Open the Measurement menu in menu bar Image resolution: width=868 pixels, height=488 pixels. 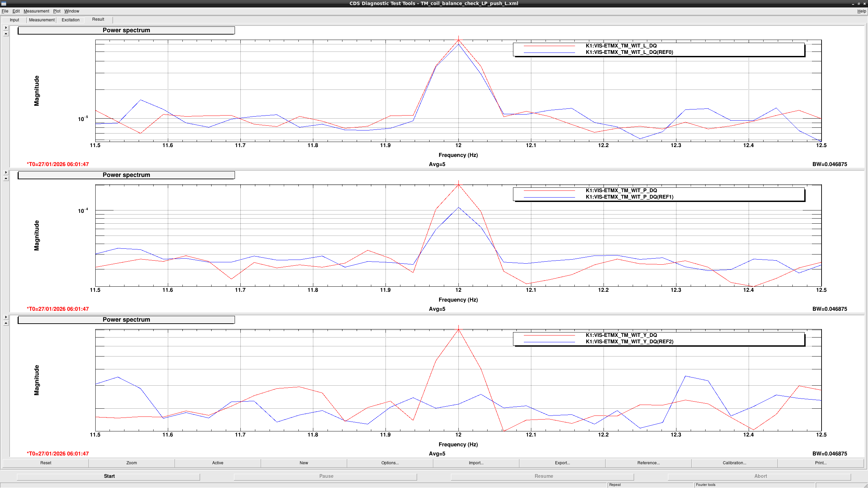(36, 11)
